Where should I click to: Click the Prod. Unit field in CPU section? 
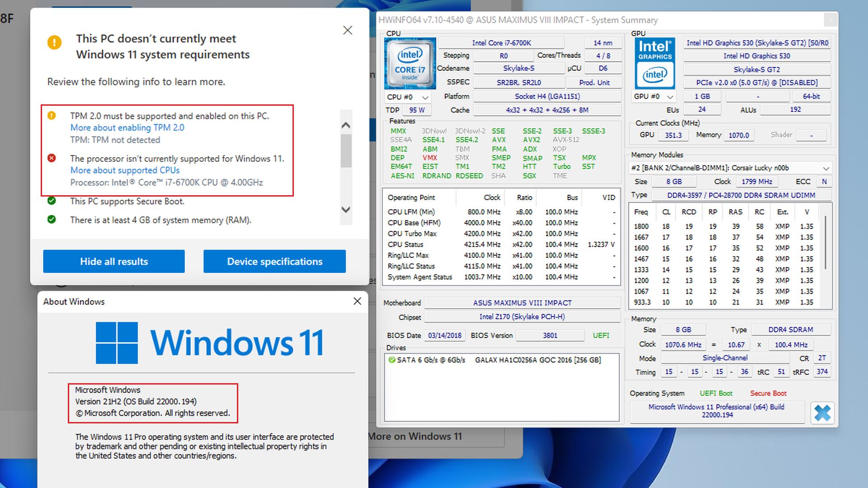coord(594,83)
